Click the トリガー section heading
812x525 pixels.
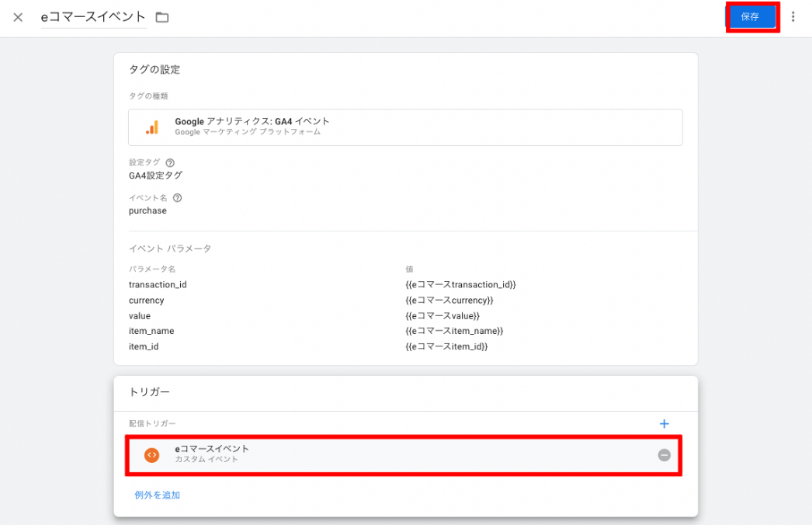tap(149, 391)
